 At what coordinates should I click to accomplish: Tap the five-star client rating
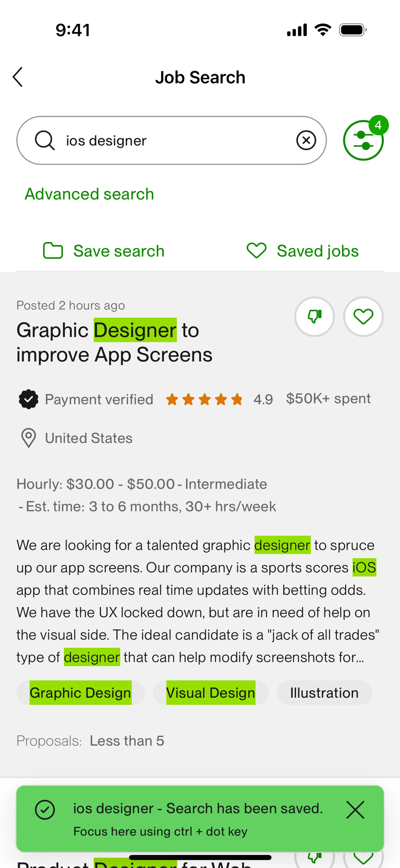click(204, 399)
